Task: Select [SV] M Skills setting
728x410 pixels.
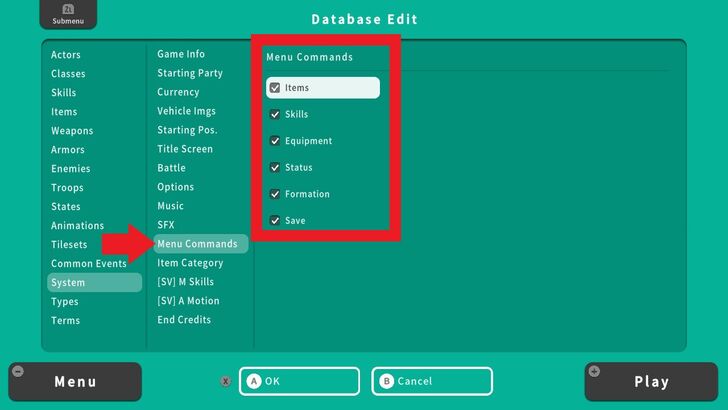Action: (185, 282)
